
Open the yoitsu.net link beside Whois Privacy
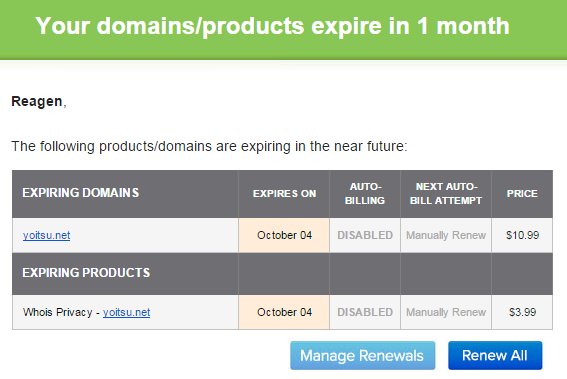click(x=126, y=312)
